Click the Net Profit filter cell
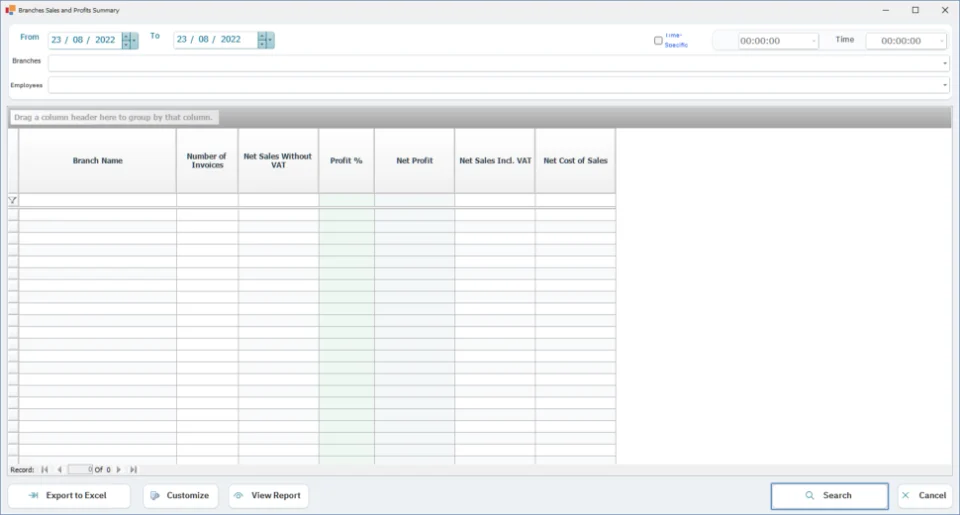Screen dimensions: 960x515 pos(414,200)
